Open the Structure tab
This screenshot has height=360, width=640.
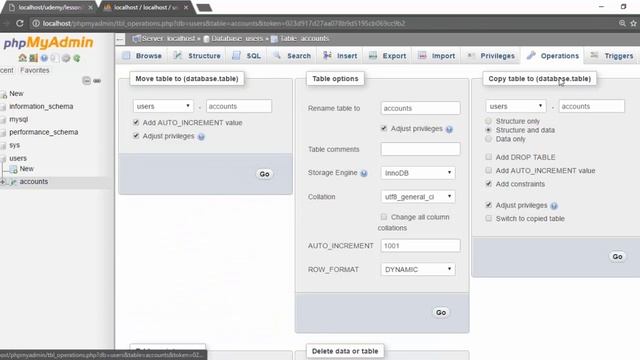pyautogui.click(x=197, y=56)
